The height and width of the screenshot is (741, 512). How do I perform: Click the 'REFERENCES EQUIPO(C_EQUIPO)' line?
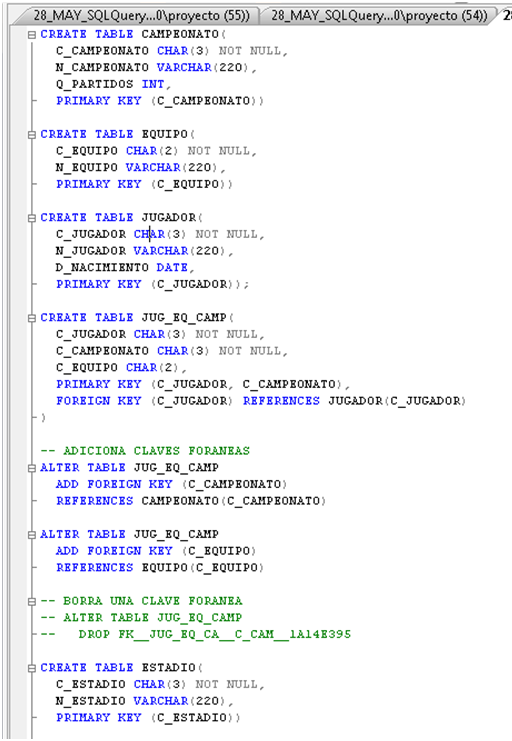coord(160,567)
